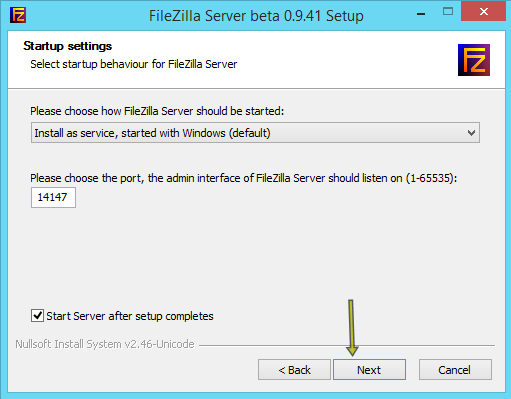The width and height of the screenshot is (511, 399).
Task: Cancel the installation
Action: [x=455, y=370]
